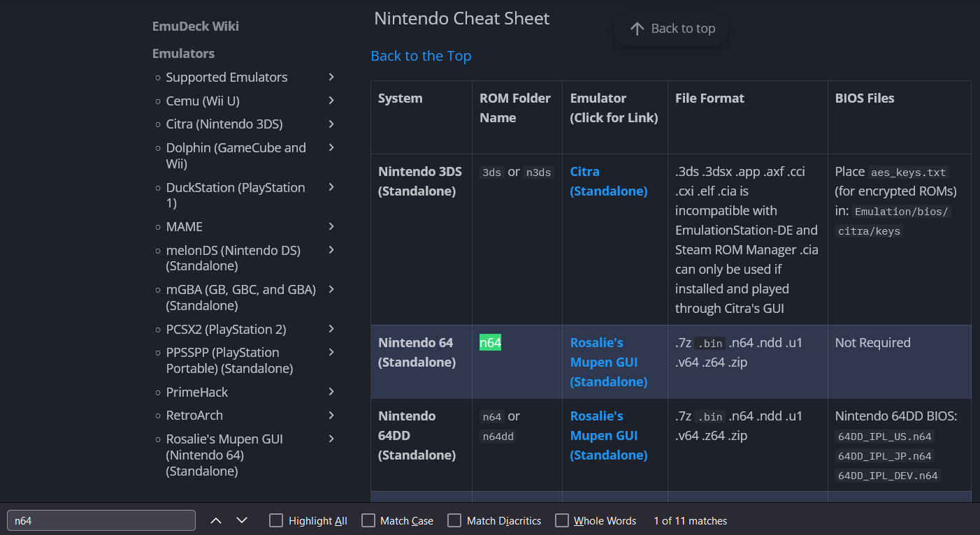Open Citra (Standalone) emulator link
This screenshot has width=980, height=535.
point(609,181)
